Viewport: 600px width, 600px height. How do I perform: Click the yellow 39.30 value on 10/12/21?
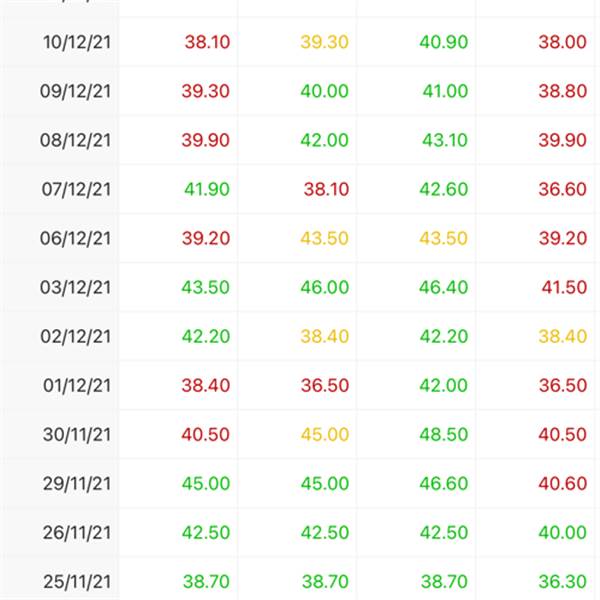click(324, 42)
